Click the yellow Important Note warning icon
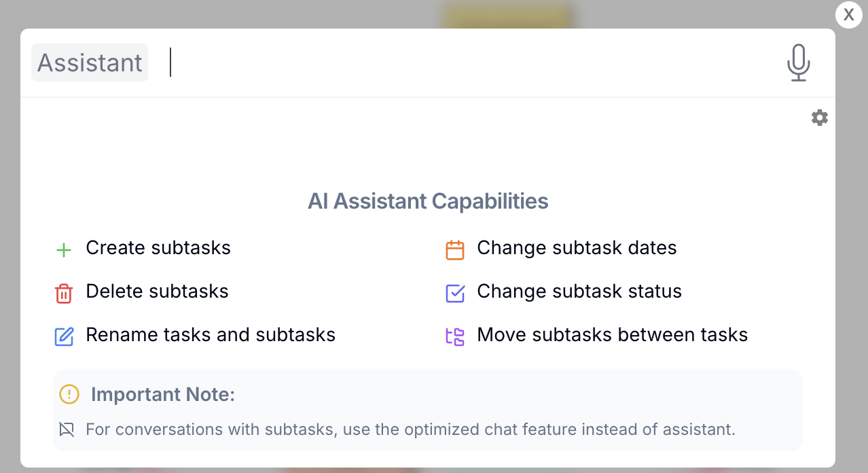The width and height of the screenshot is (868, 473). 69,394
